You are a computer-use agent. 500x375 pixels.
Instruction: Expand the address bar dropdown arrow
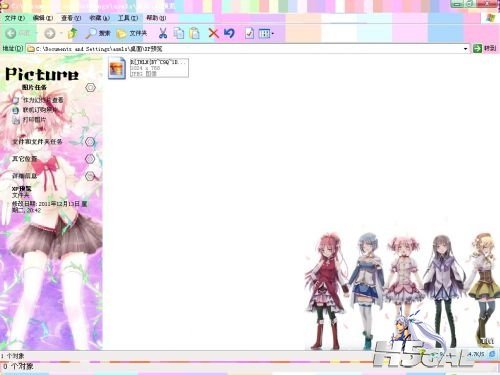(x=465, y=49)
